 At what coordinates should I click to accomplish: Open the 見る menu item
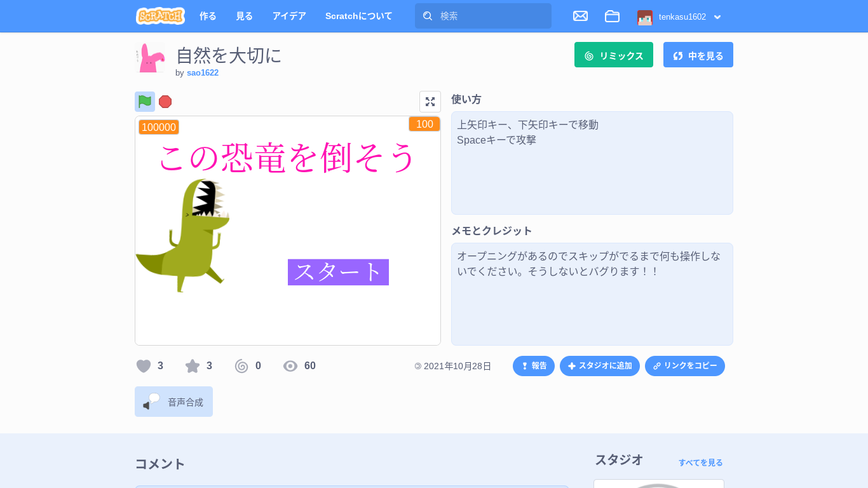click(244, 16)
